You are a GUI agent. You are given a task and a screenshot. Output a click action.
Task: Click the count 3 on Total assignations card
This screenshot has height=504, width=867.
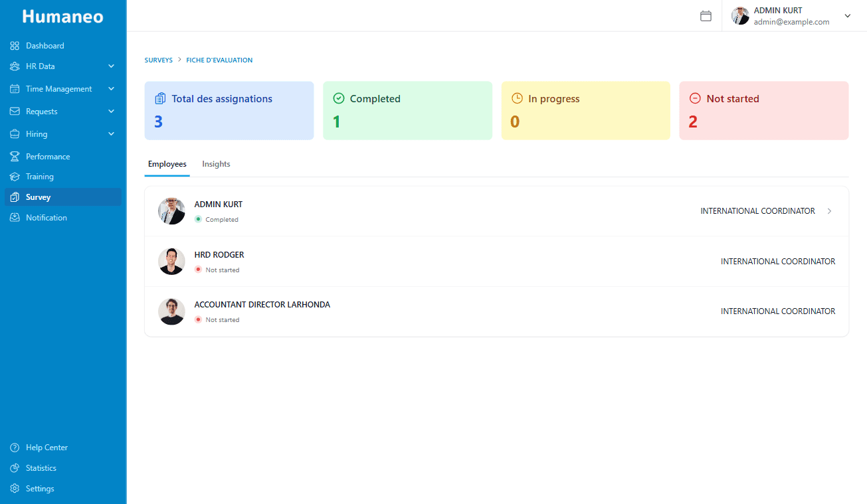(158, 122)
